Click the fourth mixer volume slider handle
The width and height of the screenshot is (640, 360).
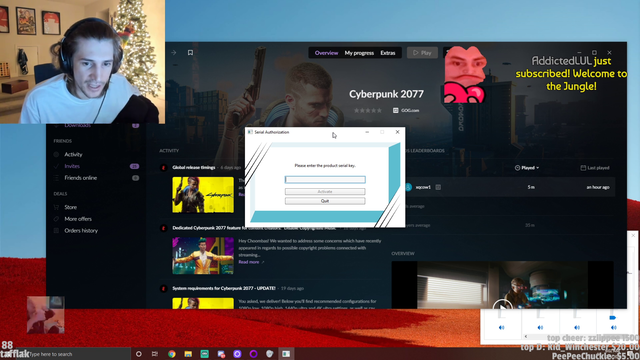click(x=612, y=318)
